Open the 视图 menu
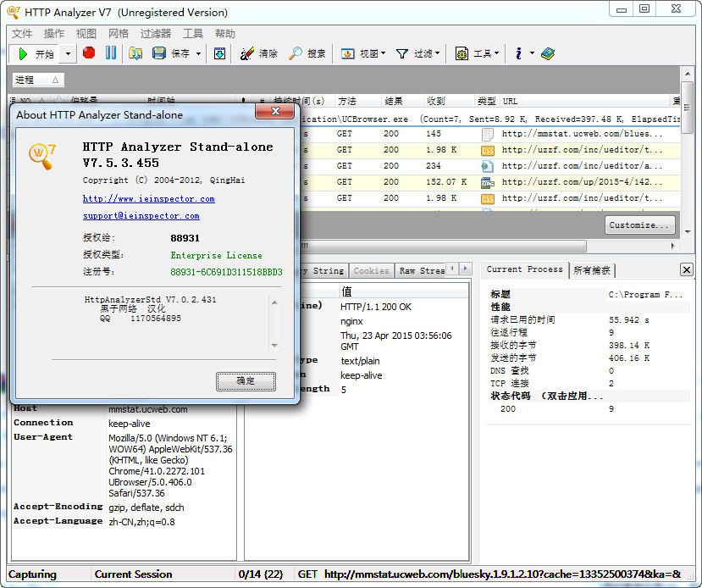 [86, 34]
